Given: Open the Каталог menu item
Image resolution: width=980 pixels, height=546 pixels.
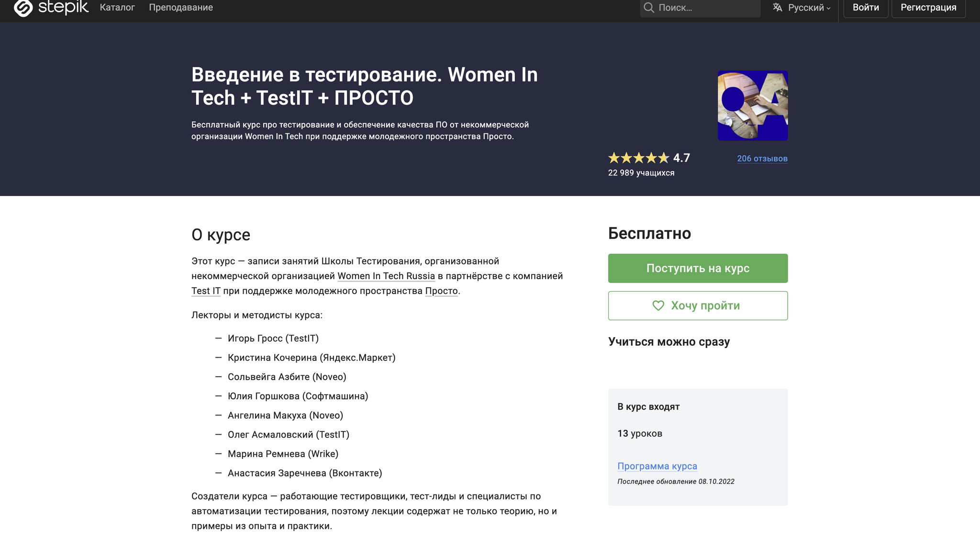Looking at the screenshot, I should point(117,8).
